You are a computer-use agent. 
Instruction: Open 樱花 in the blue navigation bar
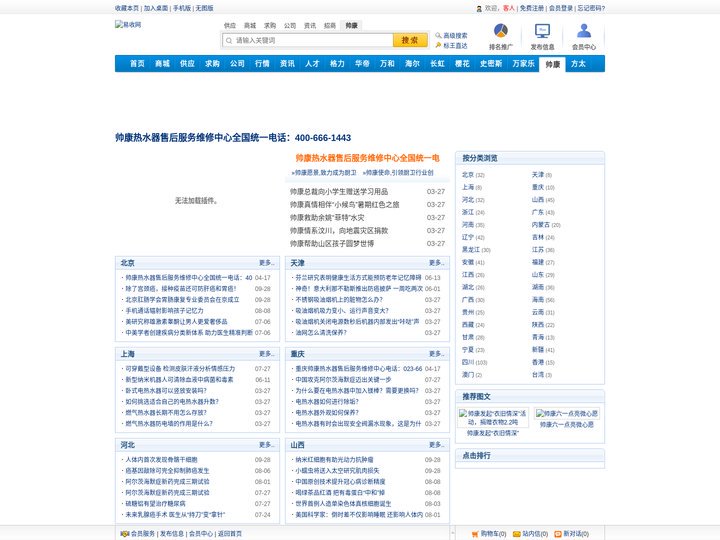tap(462, 64)
